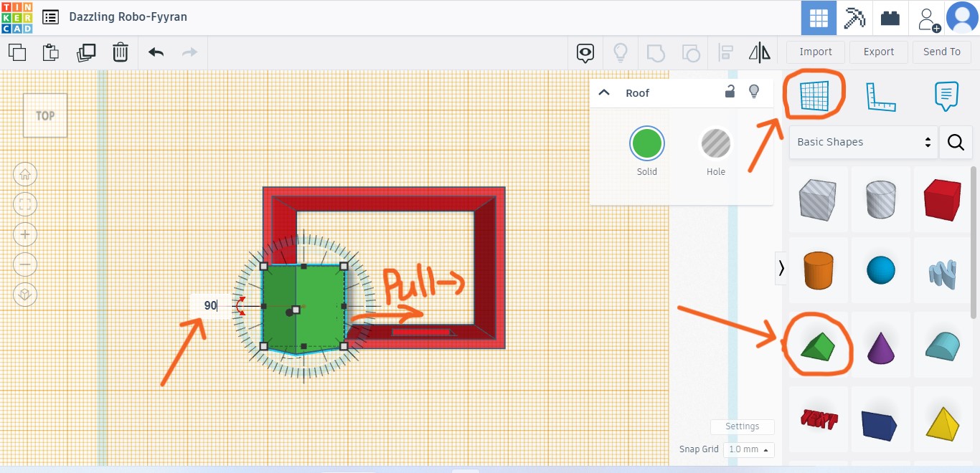This screenshot has width=980, height=473.
Task: Click the Mirror flip icon
Action: [759, 52]
